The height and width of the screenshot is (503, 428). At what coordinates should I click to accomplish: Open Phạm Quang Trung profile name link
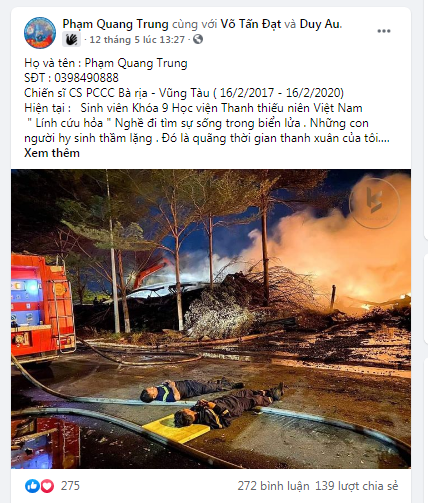pos(115,24)
